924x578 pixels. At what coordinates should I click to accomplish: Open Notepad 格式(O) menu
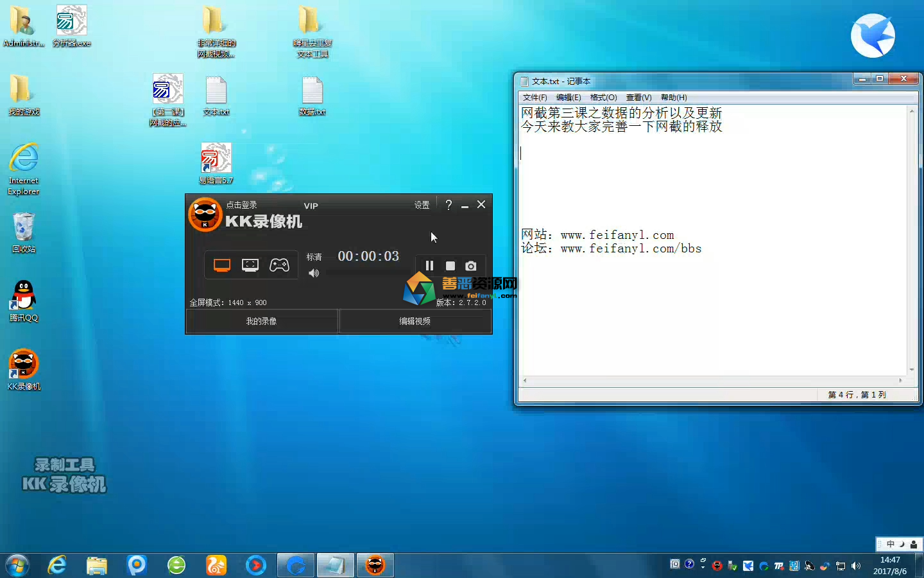pos(603,98)
